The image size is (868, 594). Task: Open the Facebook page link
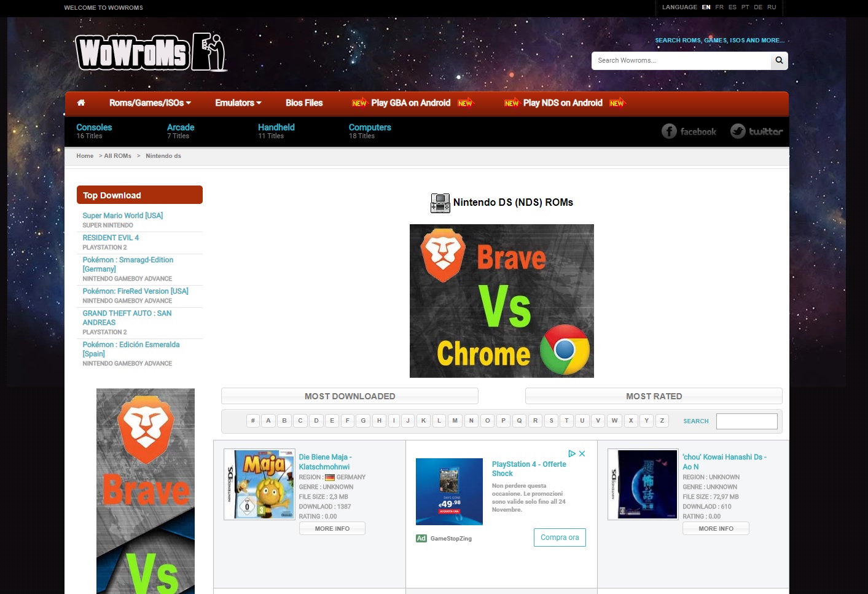tap(689, 131)
